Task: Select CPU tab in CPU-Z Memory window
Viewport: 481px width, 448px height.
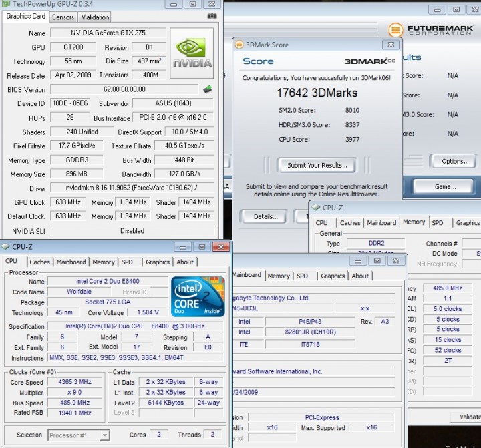Action: click(x=321, y=223)
